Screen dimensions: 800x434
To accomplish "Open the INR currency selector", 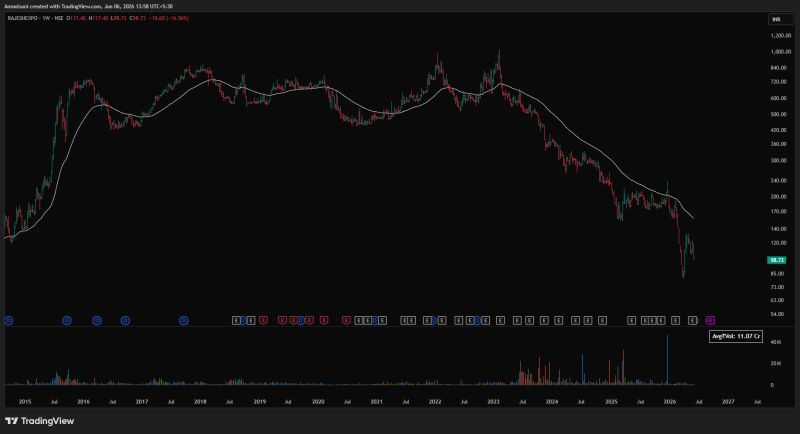I will (x=781, y=19).
